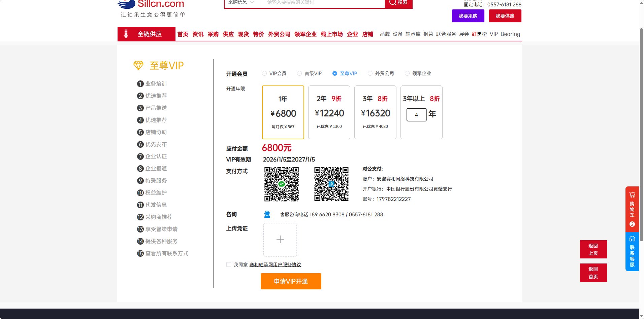Expand the 全链供应 category menu
Screen dimensions: 644x319
pos(146,34)
